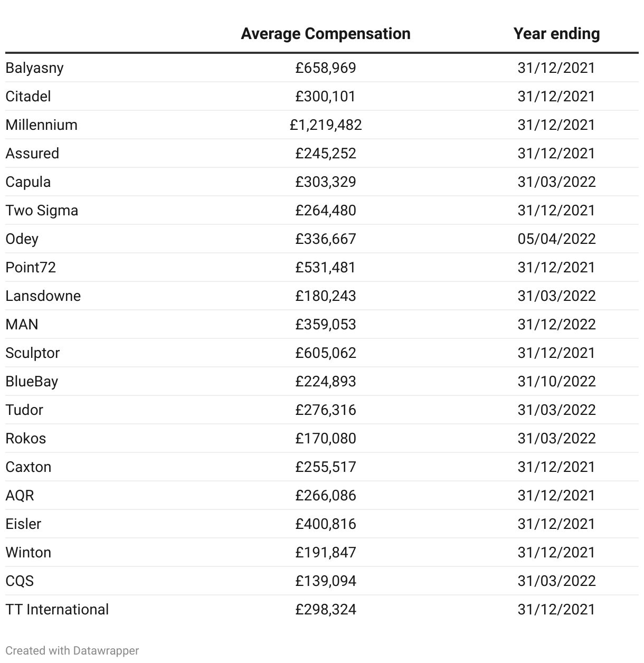The height and width of the screenshot is (663, 644).
Task: Select Eisler's £400,816 compensation cell
Action: pyautogui.click(x=325, y=524)
